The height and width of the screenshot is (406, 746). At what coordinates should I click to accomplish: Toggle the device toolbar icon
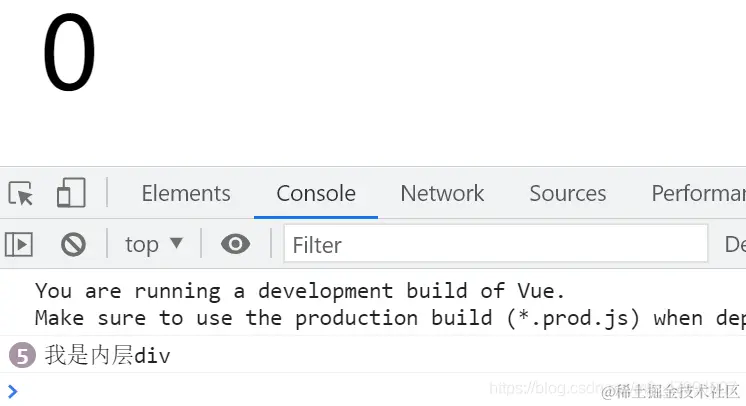click(x=70, y=193)
